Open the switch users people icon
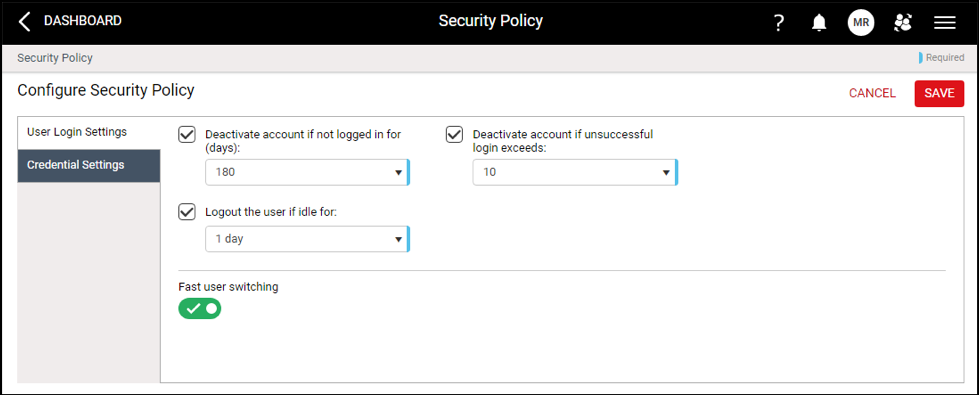This screenshot has height=395, width=979. pos(902,22)
